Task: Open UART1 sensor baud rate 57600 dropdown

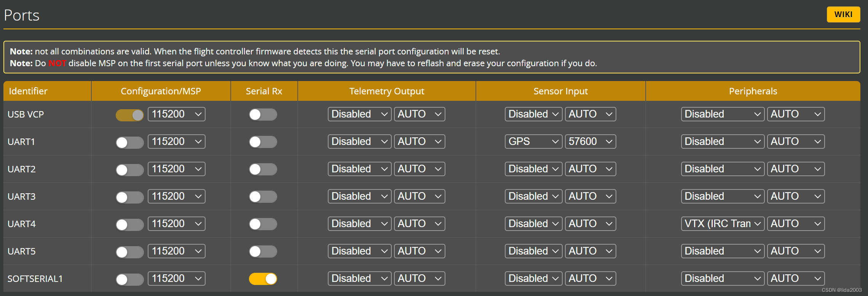Action: click(590, 142)
